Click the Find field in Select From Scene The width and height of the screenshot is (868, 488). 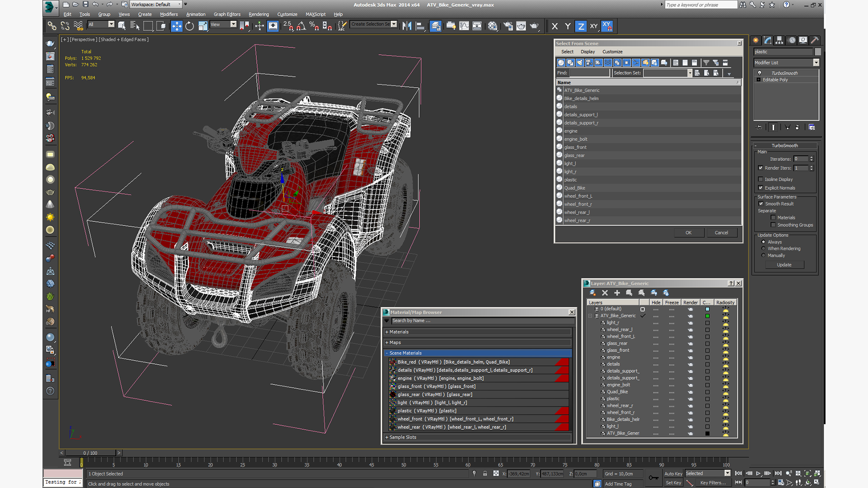590,73
